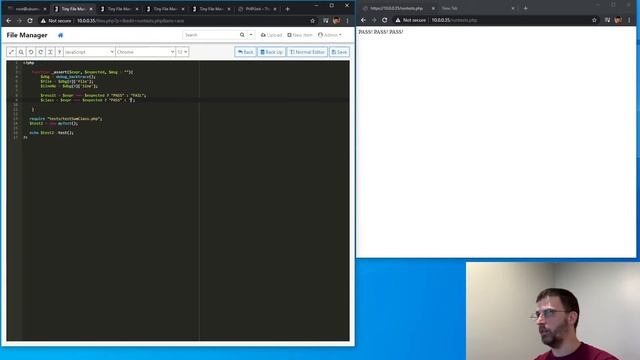Open the extension icon in left browser toolbar
Image resolution: width=640 pixels, height=360 pixels.
point(326,20)
